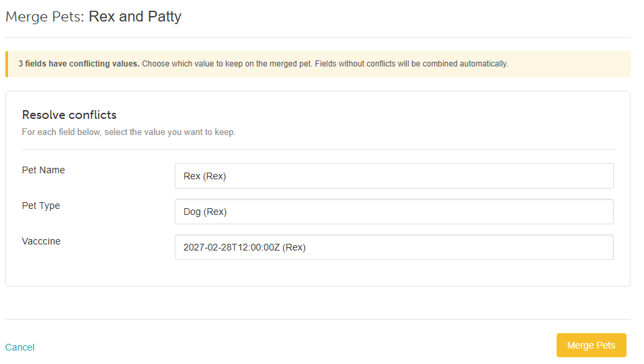Screen dimensions: 644x364
Task: Click the yellow accent bar on warning banner
Action: point(7,64)
